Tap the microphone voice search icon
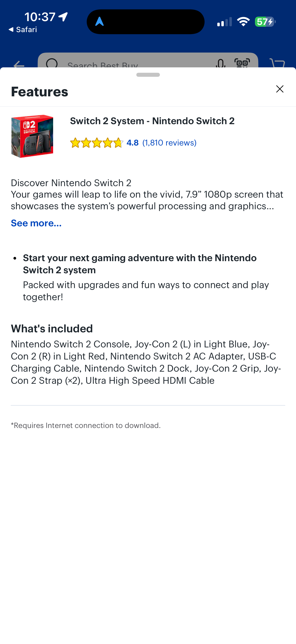The height and width of the screenshot is (644, 296). (x=220, y=63)
